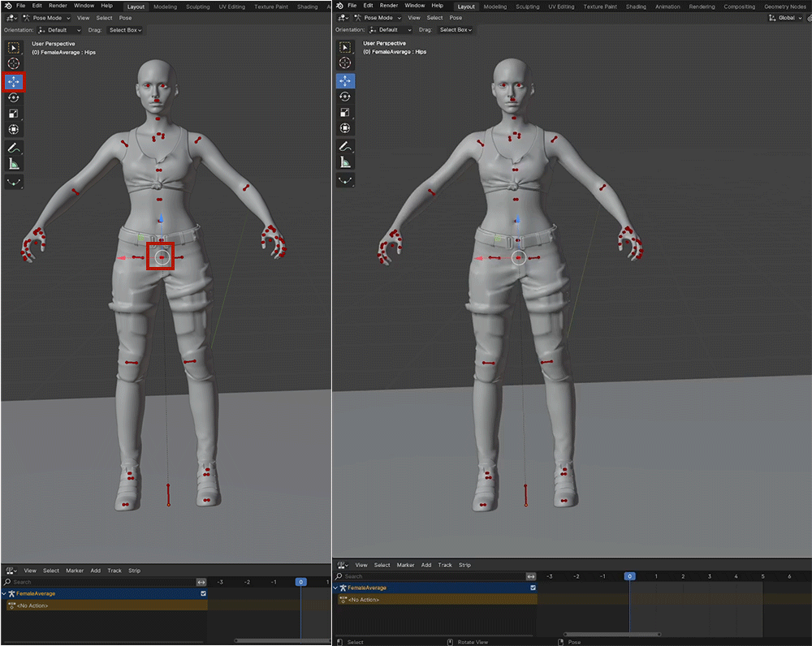812x646 pixels.
Task: Pick the Measure tool in the right viewport toolbar
Action: pyautogui.click(x=345, y=163)
